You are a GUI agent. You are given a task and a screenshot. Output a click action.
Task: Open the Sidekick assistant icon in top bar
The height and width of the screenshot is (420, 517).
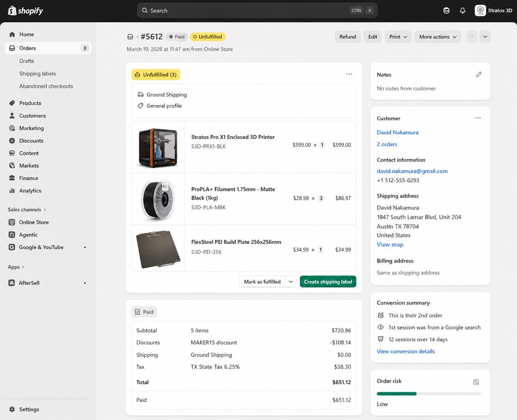click(x=446, y=11)
